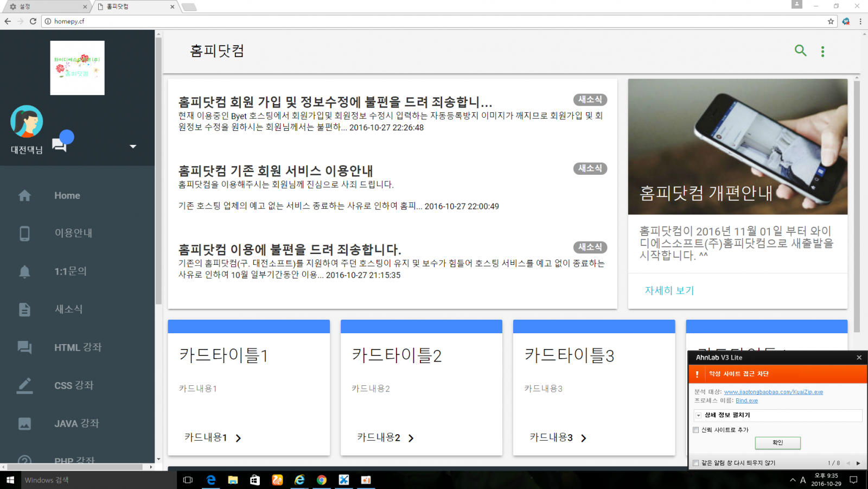Enable 같은 알림 창 다시 띄우지 않기
868x489 pixels.
[x=695, y=462]
